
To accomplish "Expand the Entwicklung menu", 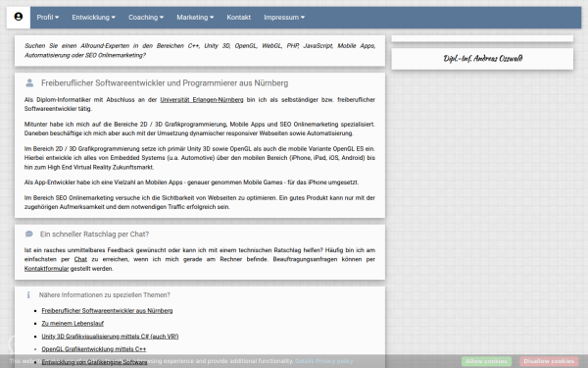I will point(93,18).
